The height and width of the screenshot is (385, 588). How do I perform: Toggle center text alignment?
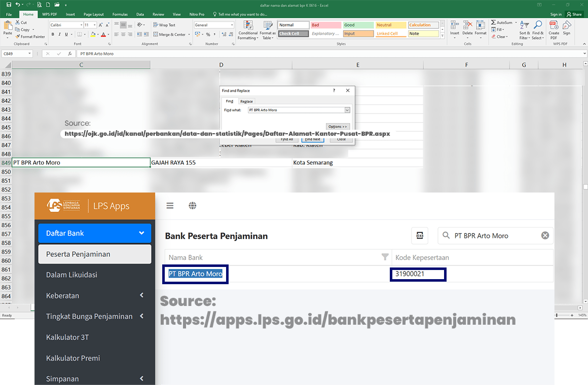click(x=123, y=34)
